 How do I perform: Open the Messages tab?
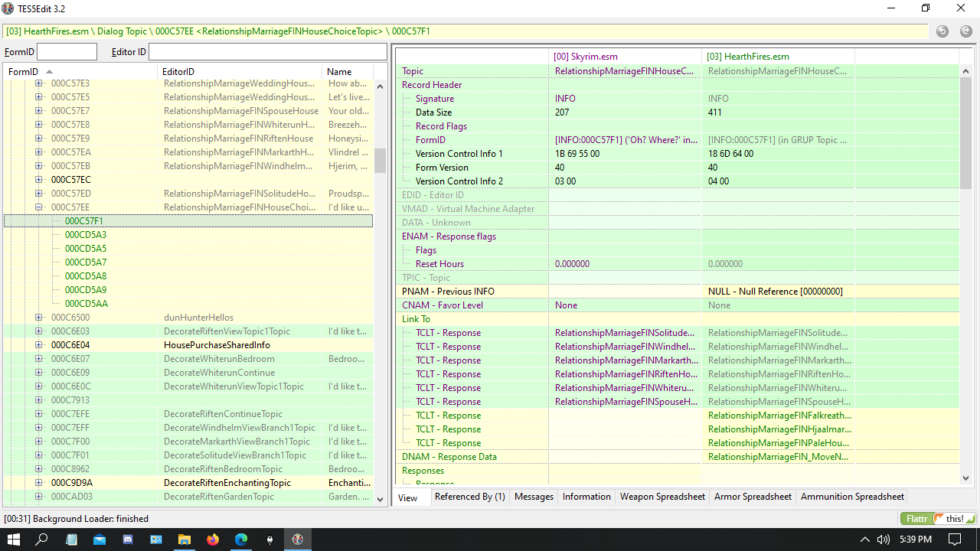(x=534, y=497)
